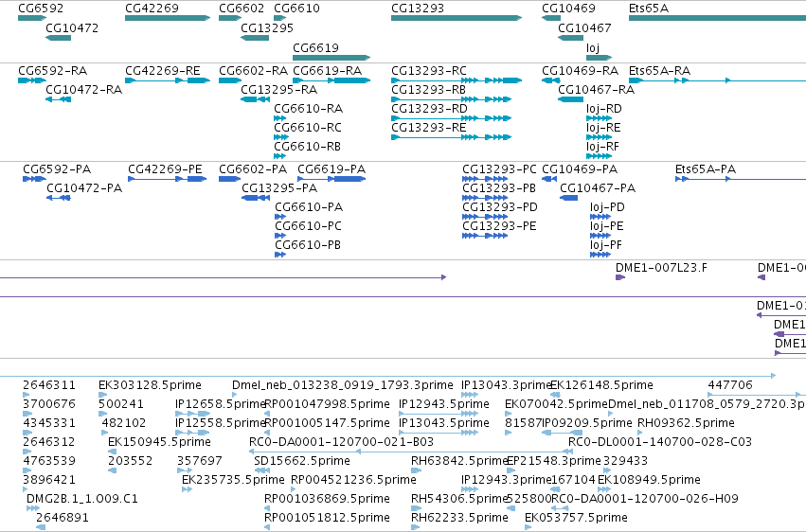Screen dimensions: 806x532
Task: Click protein Ets65A-PA
Action: (706, 168)
